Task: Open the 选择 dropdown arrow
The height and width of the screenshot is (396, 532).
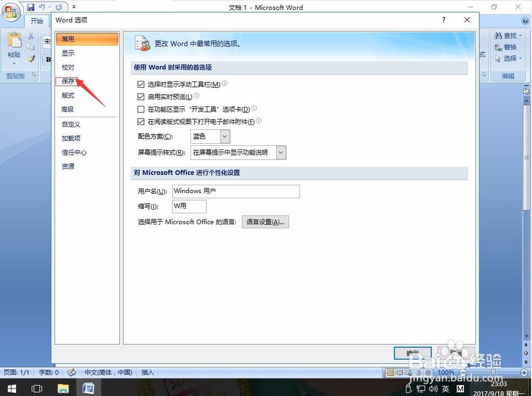Action: [520, 59]
